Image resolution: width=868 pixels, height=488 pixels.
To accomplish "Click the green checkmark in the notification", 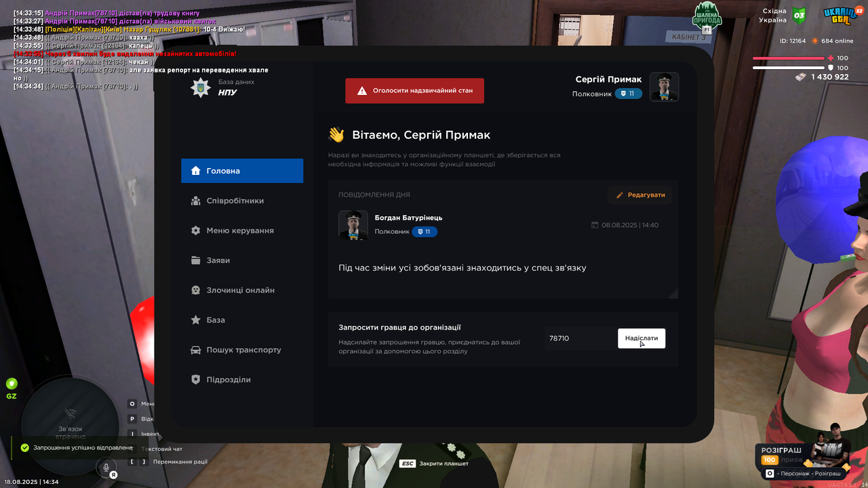I will [x=24, y=448].
